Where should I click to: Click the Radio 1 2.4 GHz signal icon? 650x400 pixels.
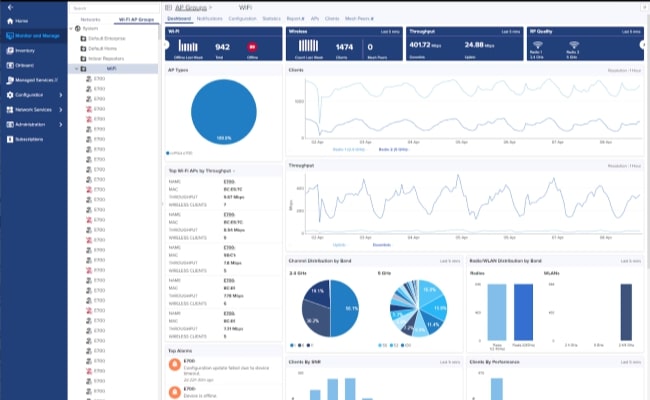tap(538, 45)
